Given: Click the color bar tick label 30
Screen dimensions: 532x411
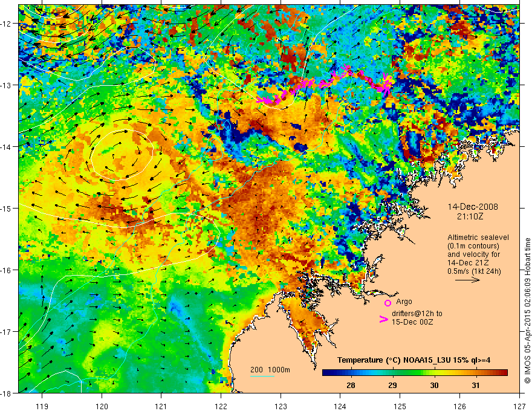Looking at the screenshot, I should click(x=434, y=386).
